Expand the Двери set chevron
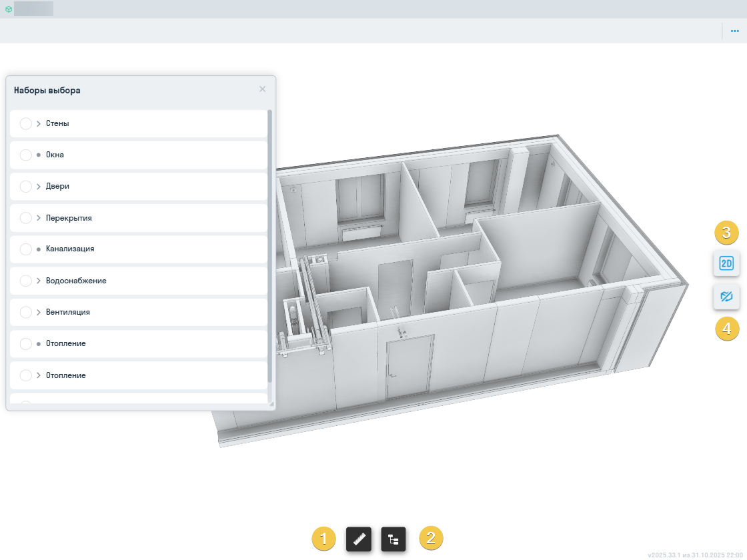This screenshot has width=747, height=560. point(39,187)
